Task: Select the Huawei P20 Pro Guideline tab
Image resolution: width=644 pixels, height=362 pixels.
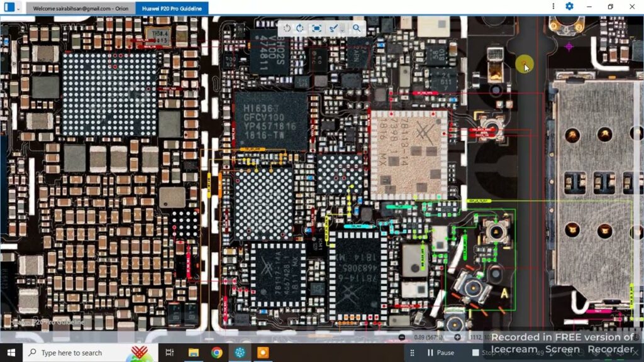Action: point(172,9)
